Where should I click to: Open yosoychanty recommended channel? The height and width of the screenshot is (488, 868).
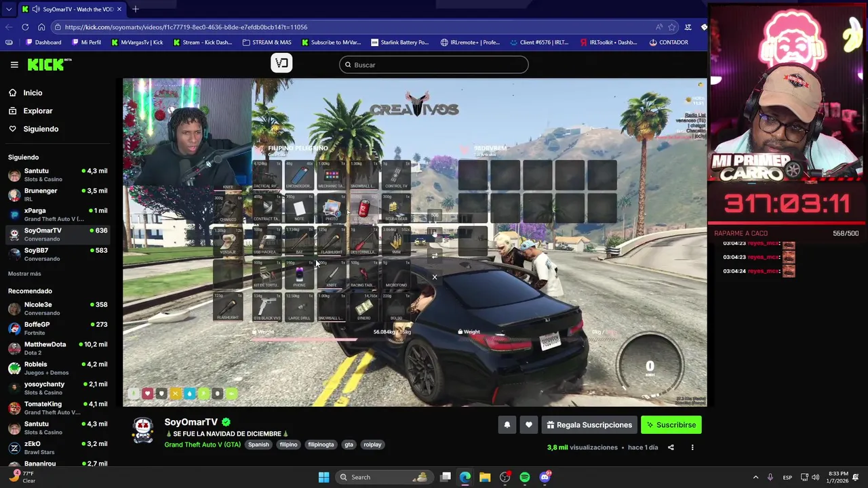point(58,388)
